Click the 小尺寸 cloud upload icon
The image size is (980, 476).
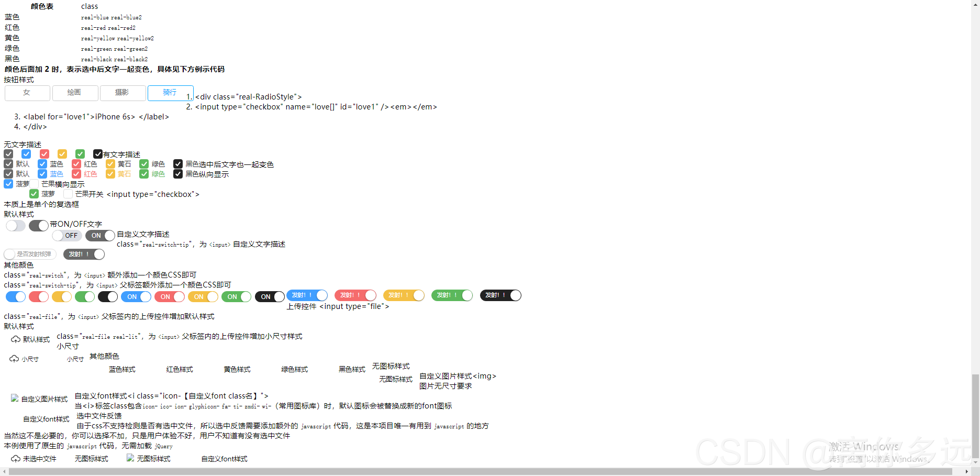[x=14, y=359]
